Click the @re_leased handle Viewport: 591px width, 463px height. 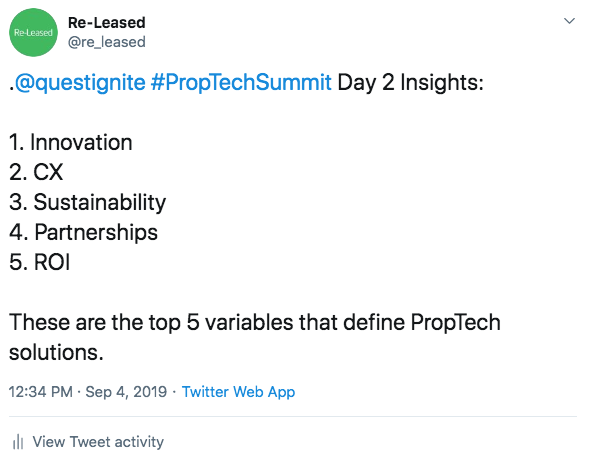pyautogui.click(x=107, y=42)
